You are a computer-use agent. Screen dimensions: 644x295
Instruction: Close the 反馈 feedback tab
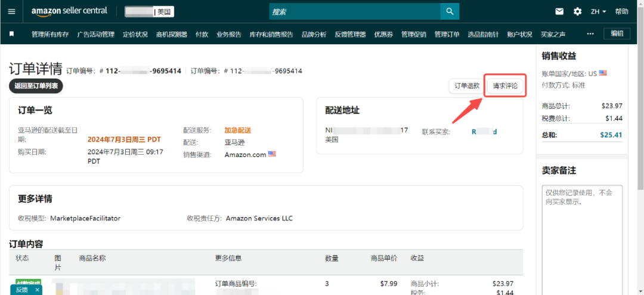[x=37, y=290]
